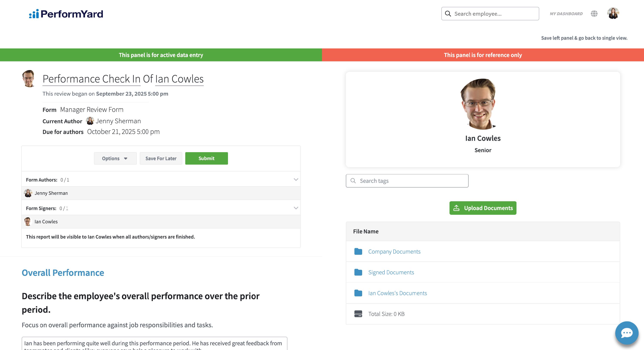Click Ian Cowles's avatar beside review title
The height and width of the screenshot is (350, 644).
(x=29, y=79)
